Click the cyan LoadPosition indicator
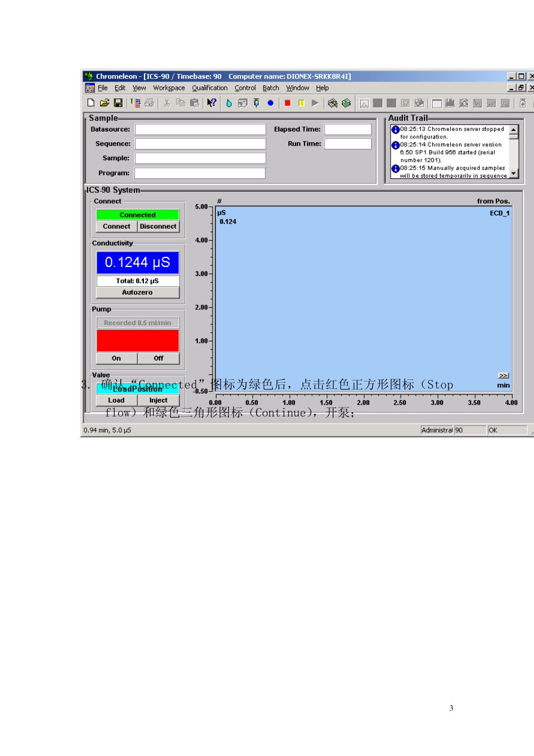The image size is (534, 756). 138,388
